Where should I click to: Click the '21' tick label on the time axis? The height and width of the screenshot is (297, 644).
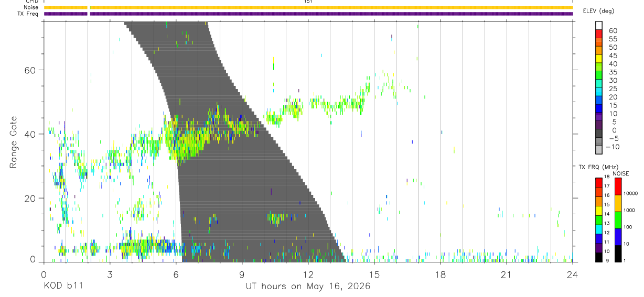(506, 274)
